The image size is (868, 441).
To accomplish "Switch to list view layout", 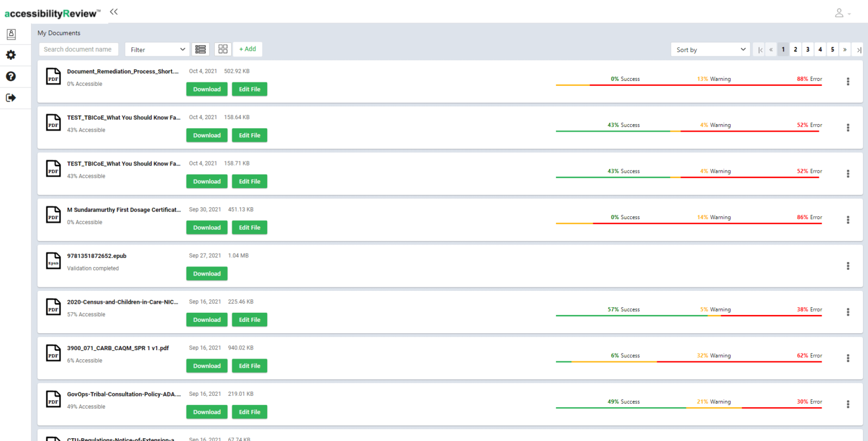I will click(x=201, y=49).
